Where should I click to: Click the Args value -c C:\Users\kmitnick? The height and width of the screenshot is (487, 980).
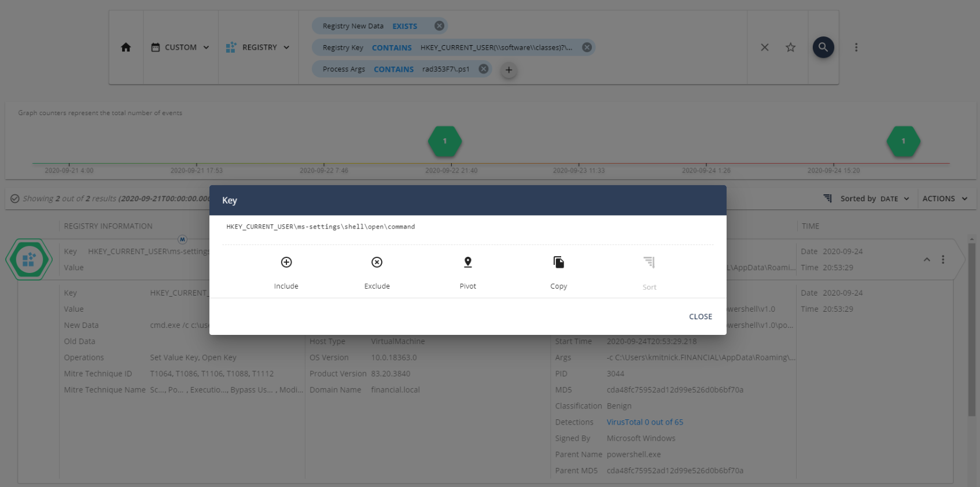701,357
